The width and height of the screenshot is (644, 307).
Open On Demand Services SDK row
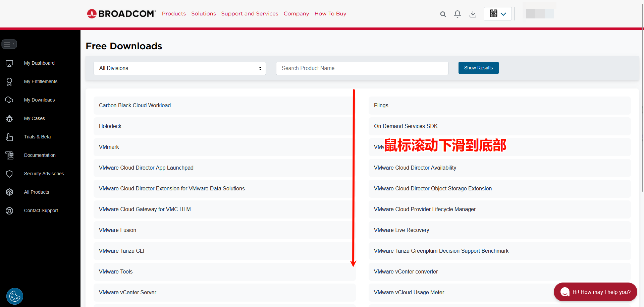[x=499, y=126]
